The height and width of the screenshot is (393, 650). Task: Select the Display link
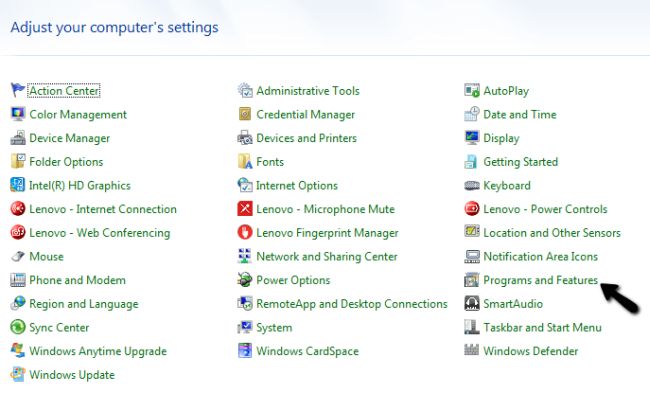501,138
